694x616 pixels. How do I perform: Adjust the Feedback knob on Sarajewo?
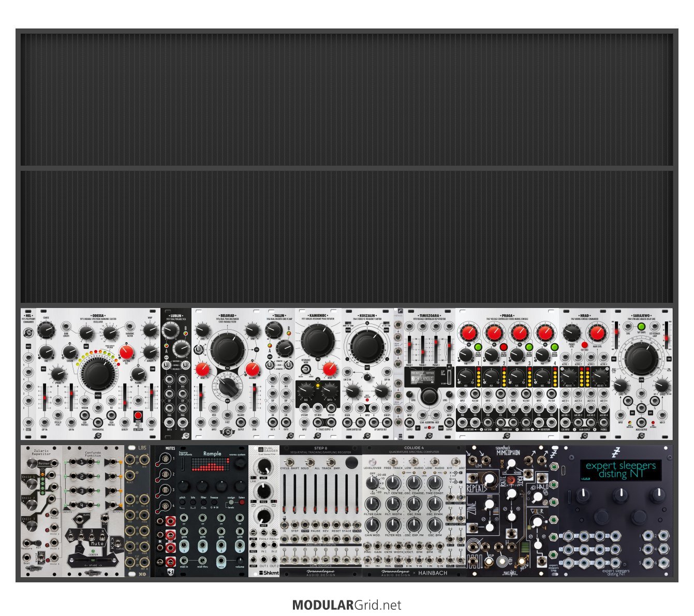point(663,385)
